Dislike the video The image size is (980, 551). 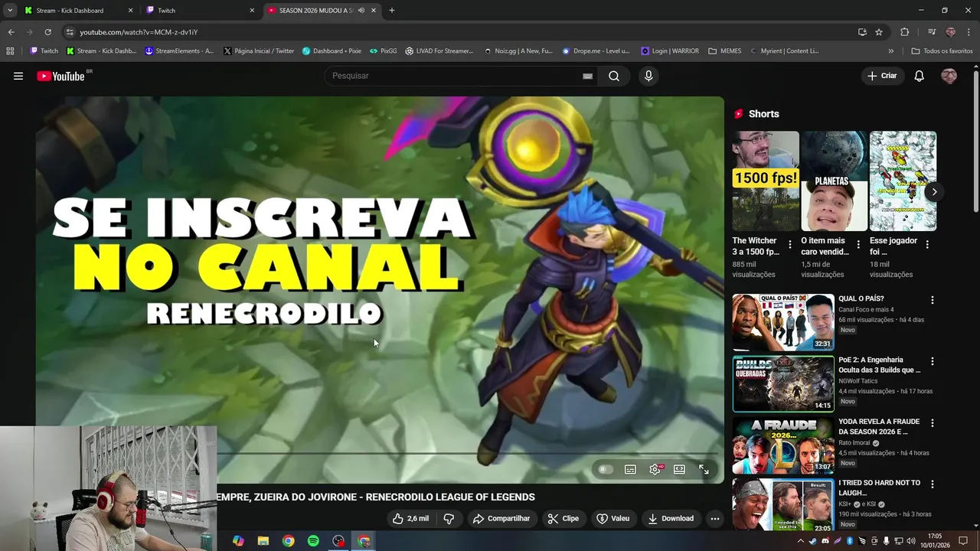449,518
